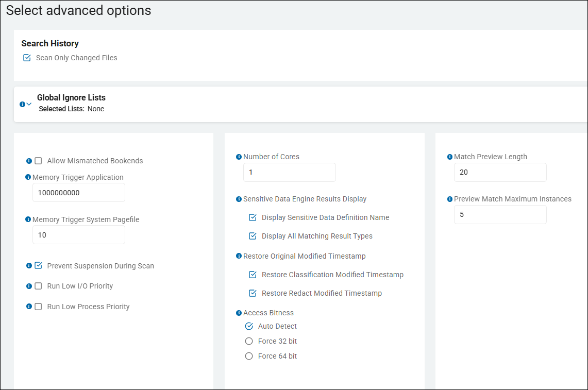Disable Scan Only Changed Files
This screenshot has width=588, height=390.
(x=27, y=58)
